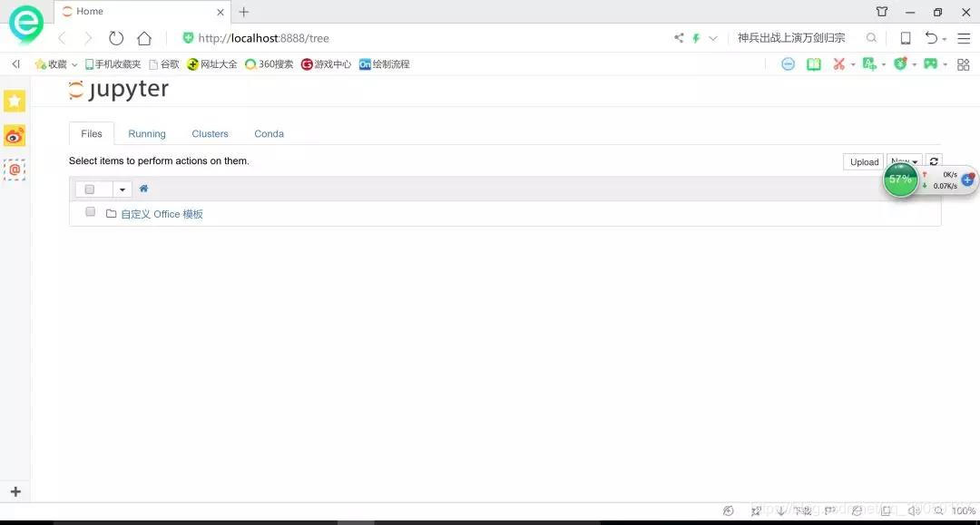Open a new browser tab with plus
Screen dimensions: 980x525
[x=244, y=12]
